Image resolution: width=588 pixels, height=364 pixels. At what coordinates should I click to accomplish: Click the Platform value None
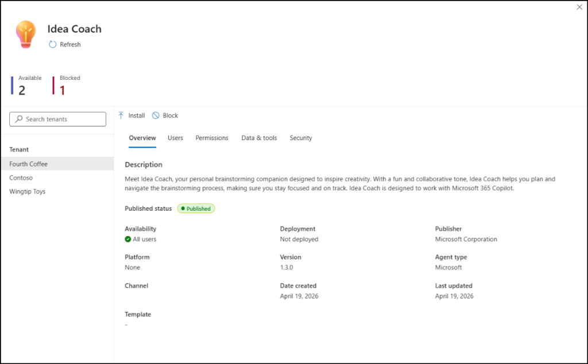tap(133, 268)
